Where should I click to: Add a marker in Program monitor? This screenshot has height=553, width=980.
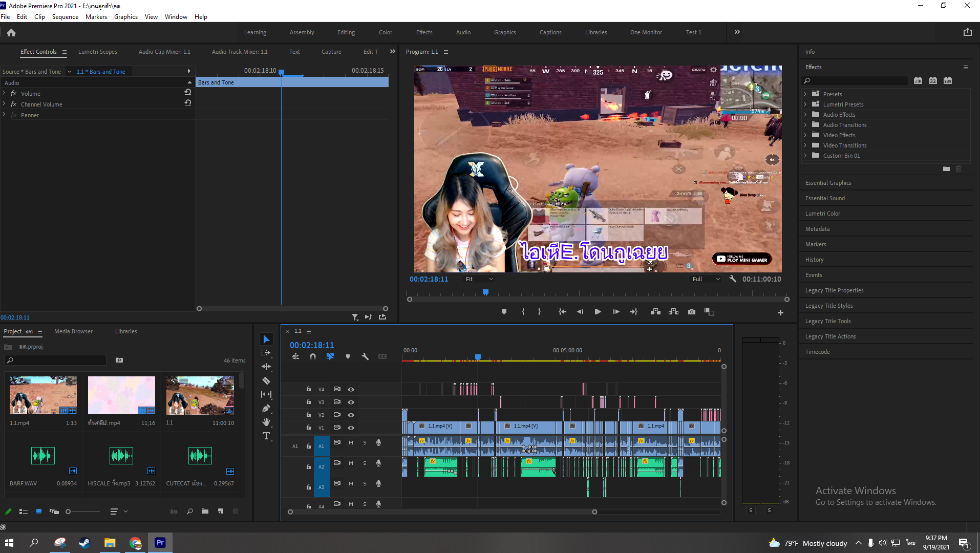tap(504, 312)
